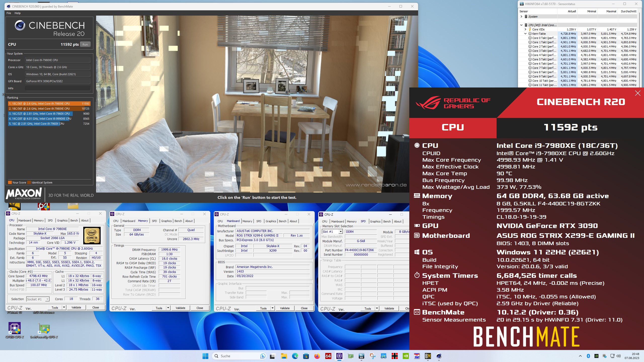Click Validate in CPU-Z SPD window

tap(389, 308)
